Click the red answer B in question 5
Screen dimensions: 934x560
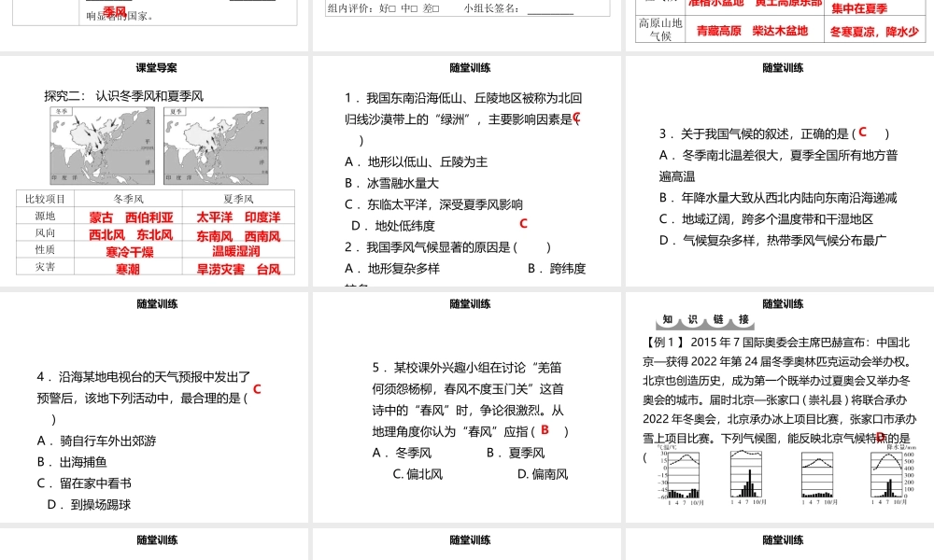pyautogui.click(x=545, y=429)
